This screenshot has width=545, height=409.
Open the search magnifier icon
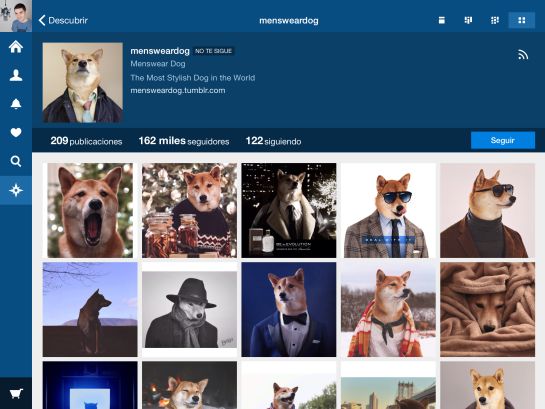[x=16, y=161]
